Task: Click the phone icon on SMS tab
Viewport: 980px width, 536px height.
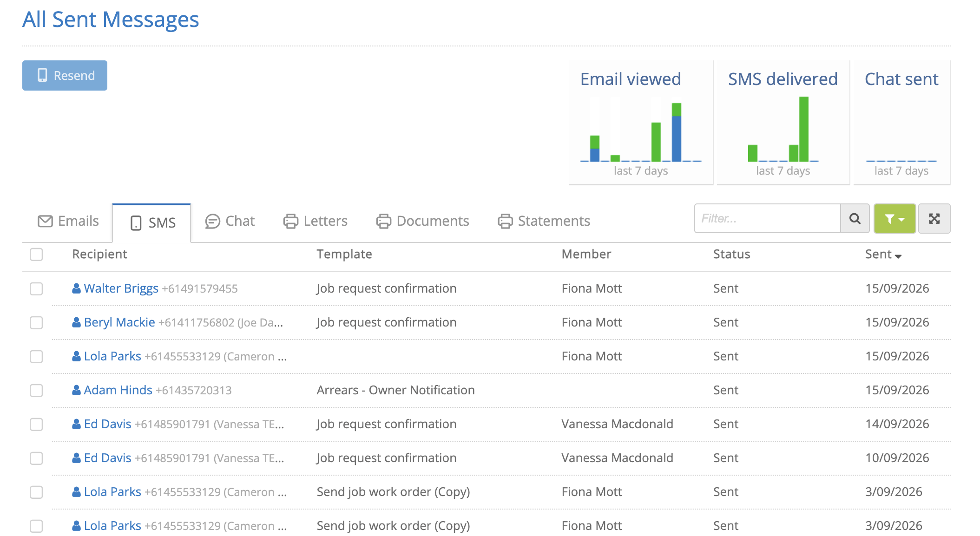Action: coord(136,223)
